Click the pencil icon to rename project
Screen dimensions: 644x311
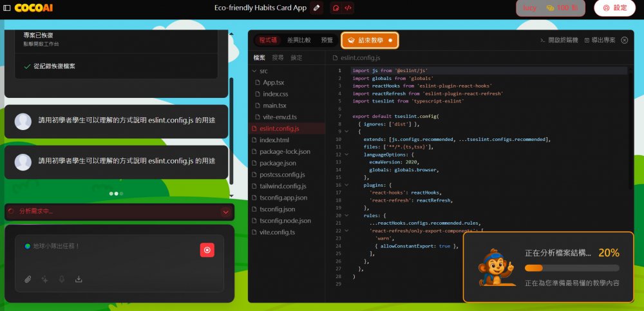tap(316, 8)
